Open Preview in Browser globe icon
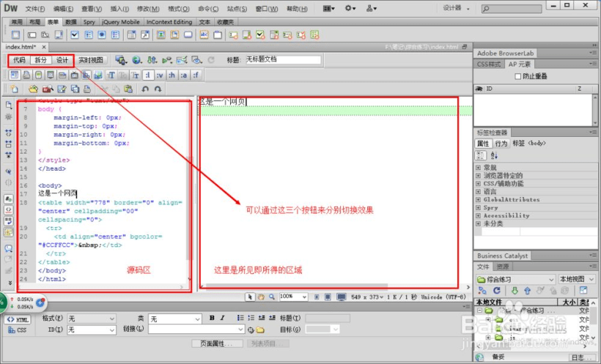601x364 pixels. point(137,60)
